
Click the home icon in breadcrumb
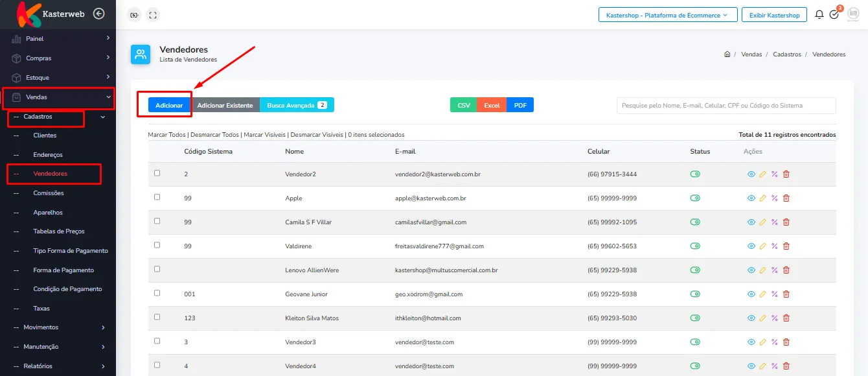[727, 54]
